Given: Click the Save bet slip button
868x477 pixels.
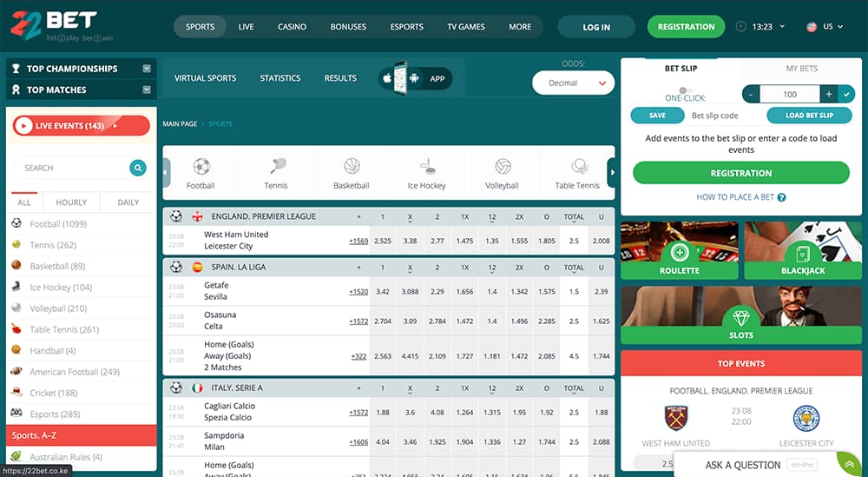Looking at the screenshot, I should click(x=657, y=116).
